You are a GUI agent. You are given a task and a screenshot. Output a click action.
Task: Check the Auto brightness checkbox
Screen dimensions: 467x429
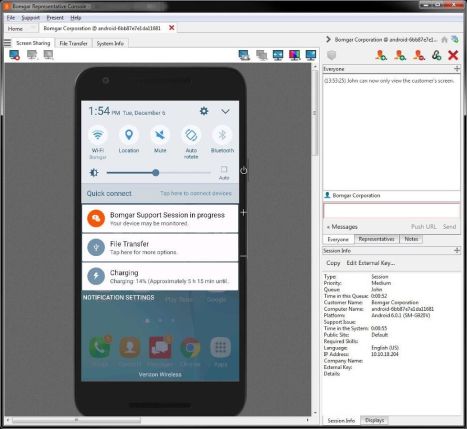pos(224,169)
